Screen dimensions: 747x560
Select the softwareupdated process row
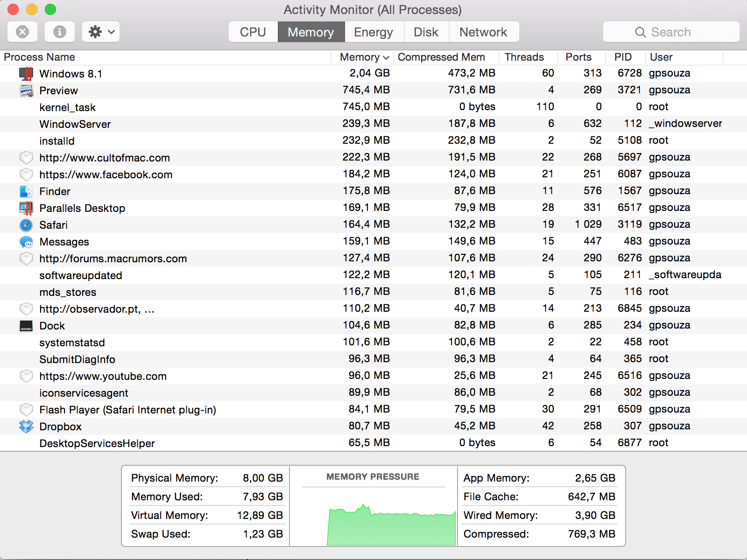pyautogui.click(x=373, y=275)
